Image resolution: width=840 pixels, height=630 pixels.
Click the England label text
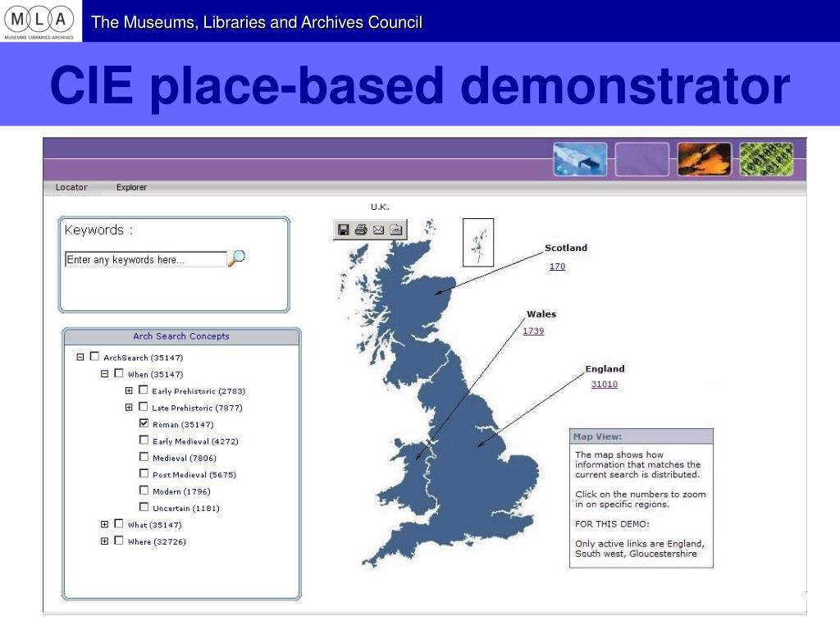(x=605, y=368)
